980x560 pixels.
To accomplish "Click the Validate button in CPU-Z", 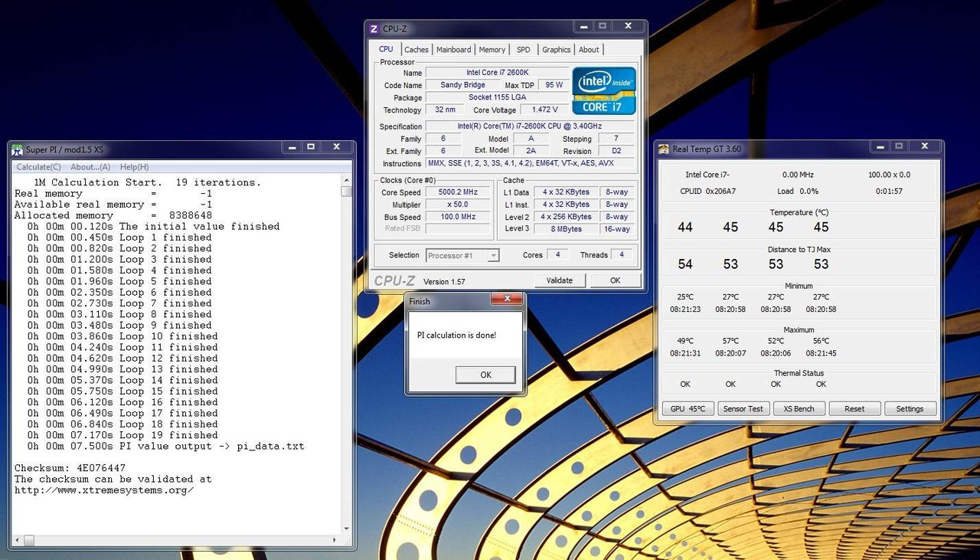I will coord(560,280).
